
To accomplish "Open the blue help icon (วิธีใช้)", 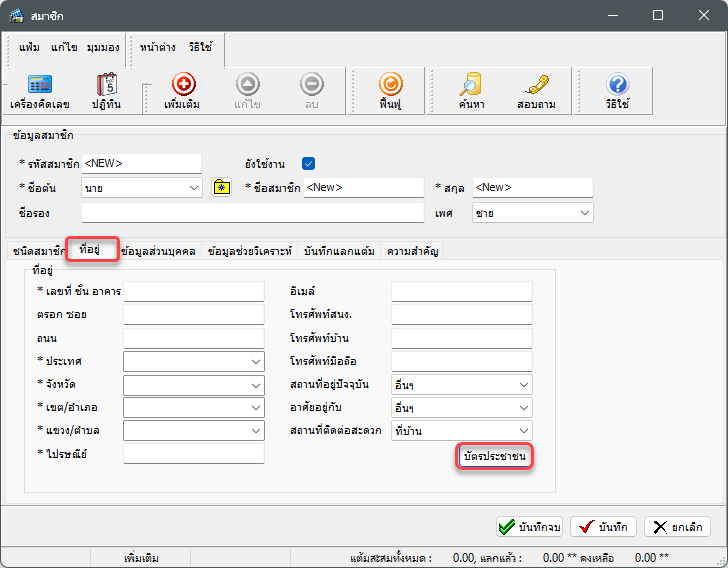I will click(x=617, y=91).
